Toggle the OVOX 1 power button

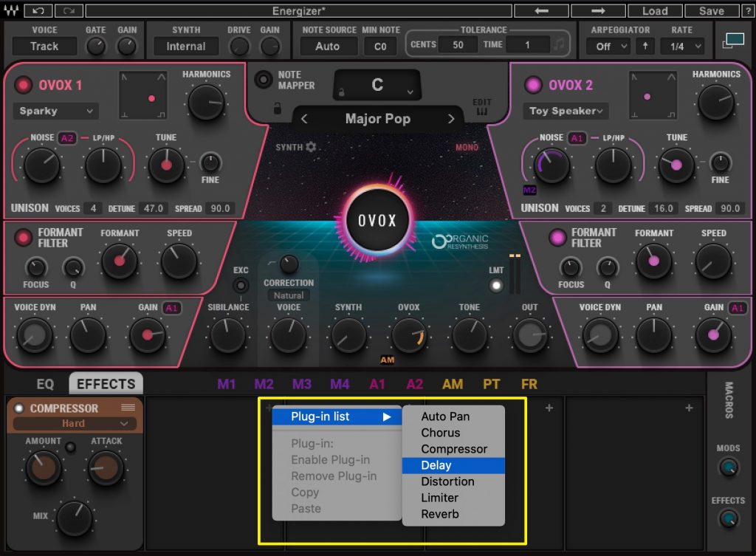coord(23,85)
